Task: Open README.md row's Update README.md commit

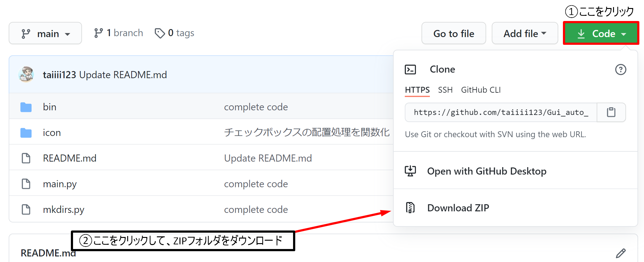Action: click(268, 158)
